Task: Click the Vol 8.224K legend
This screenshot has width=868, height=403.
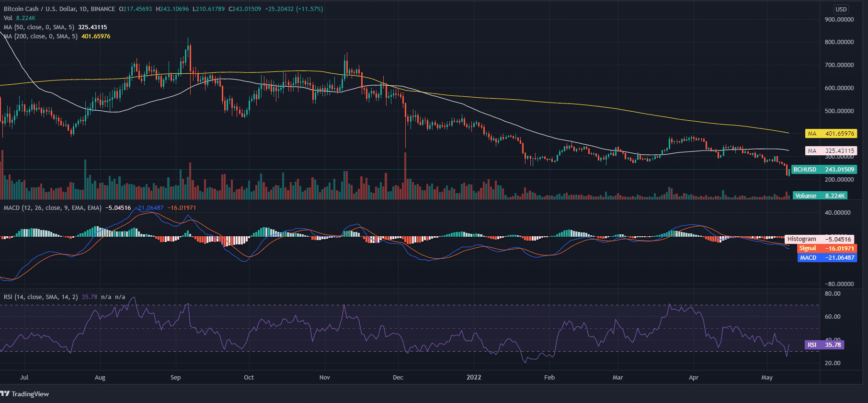Action: pyautogui.click(x=20, y=18)
